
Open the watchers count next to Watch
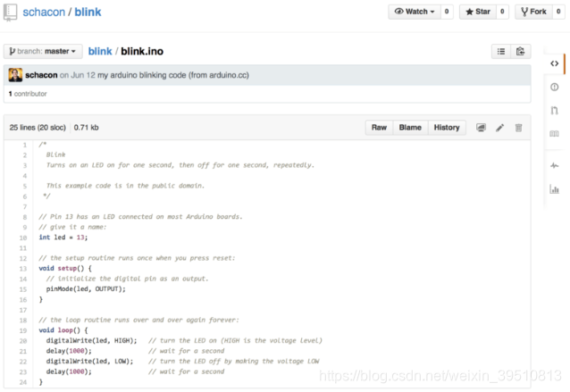(447, 12)
